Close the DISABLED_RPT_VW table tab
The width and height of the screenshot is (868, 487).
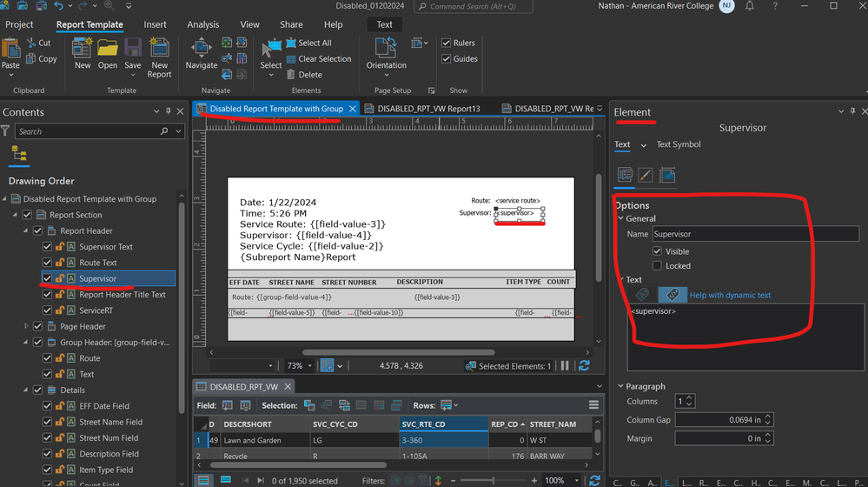288,387
